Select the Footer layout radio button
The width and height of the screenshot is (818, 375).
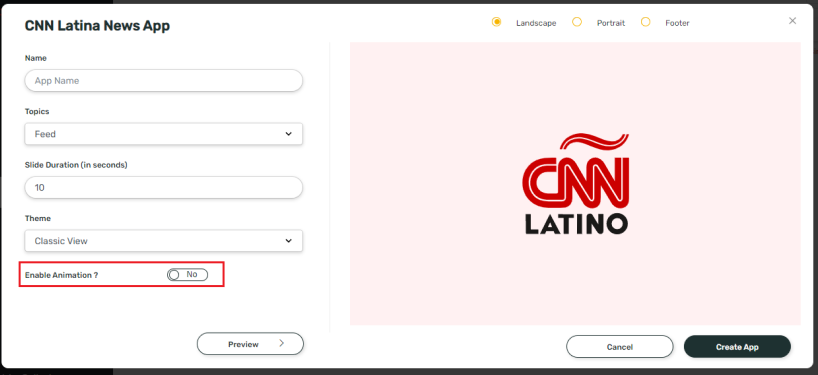click(645, 22)
